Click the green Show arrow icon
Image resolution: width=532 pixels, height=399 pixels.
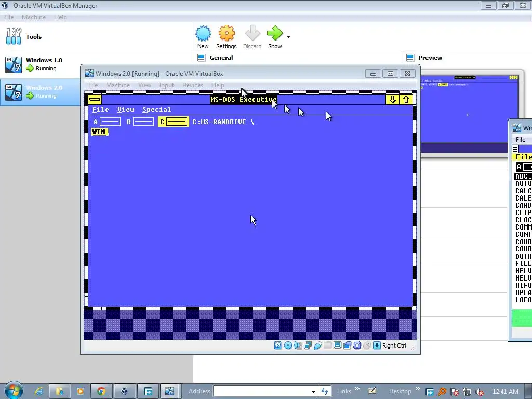pyautogui.click(x=274, y=33)
